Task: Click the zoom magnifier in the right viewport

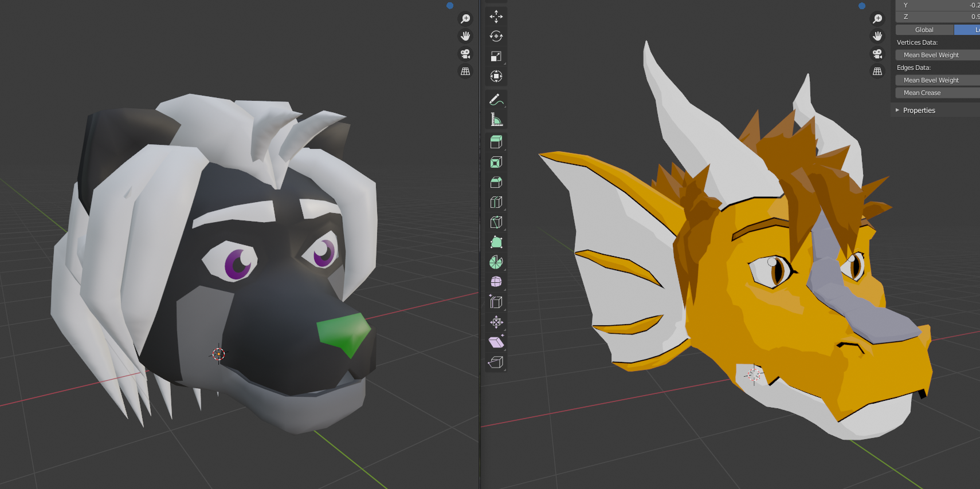Action: (877, 19)
